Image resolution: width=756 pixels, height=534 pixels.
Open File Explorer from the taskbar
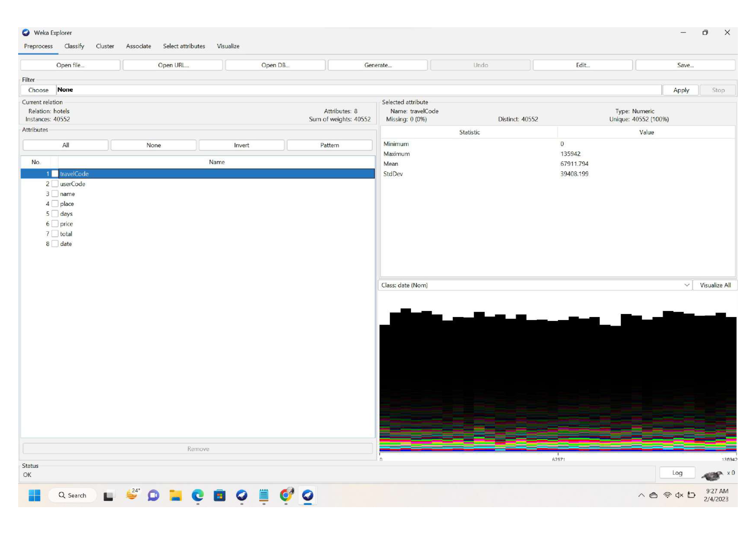click(175, 495)
